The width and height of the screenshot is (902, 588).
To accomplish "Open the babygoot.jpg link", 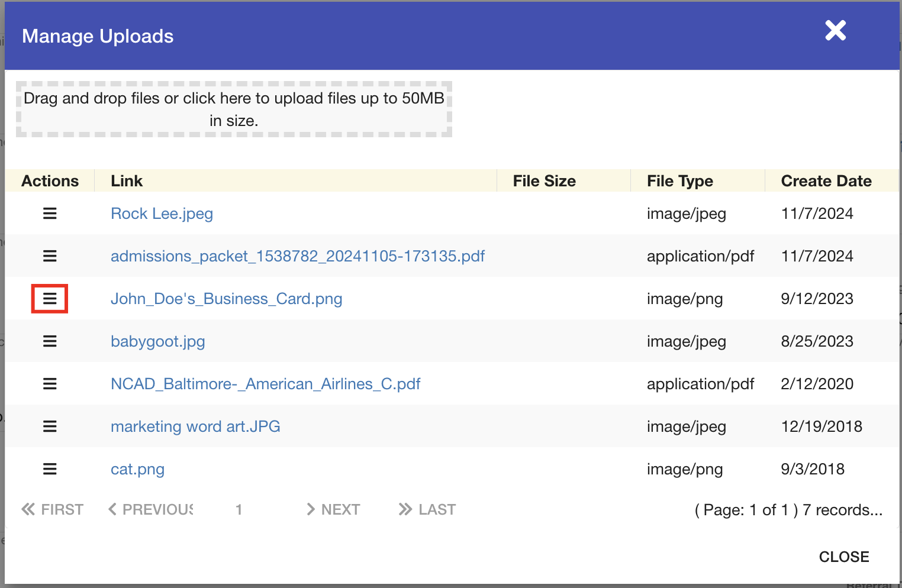I will (157, 341).
